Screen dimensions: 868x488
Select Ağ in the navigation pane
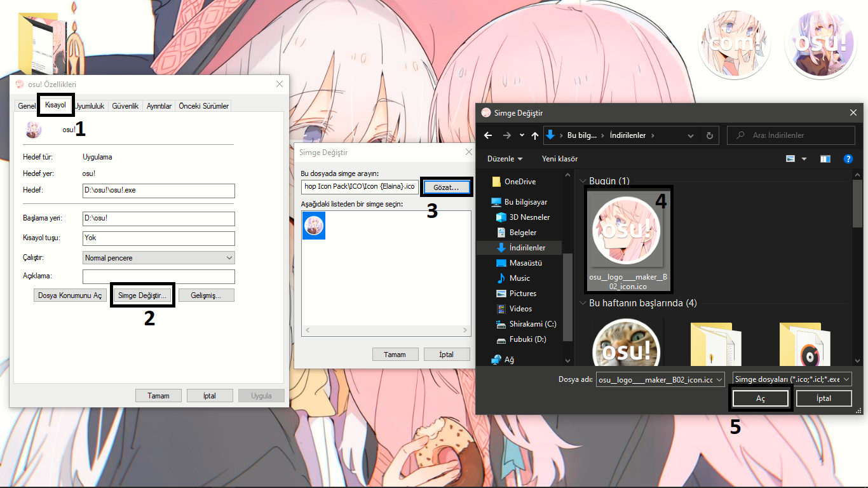503,360
